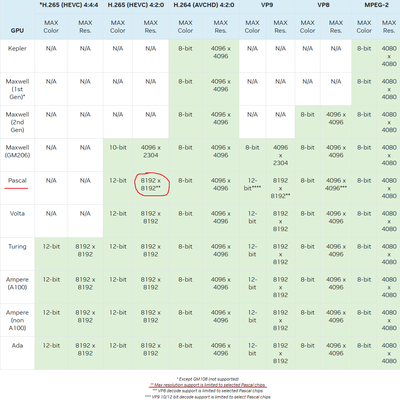Select the H.264 (AVCHD) 4:2:0 header

(x=204, y=5)
